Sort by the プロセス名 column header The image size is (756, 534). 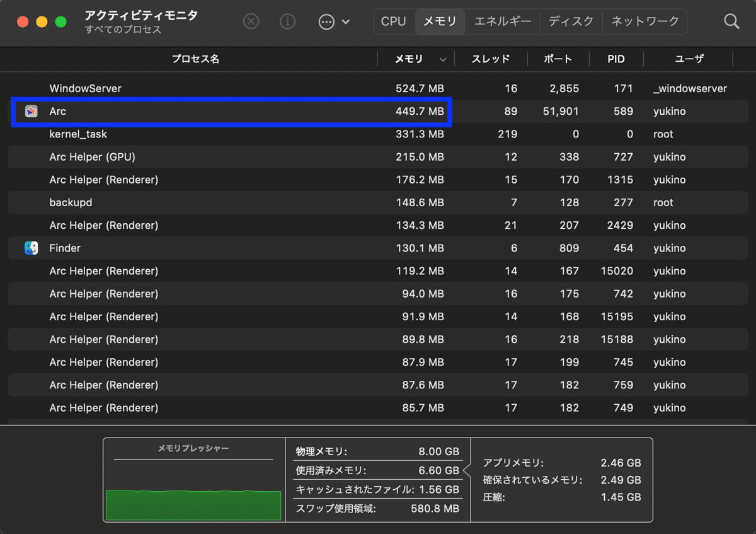point(195,59)
